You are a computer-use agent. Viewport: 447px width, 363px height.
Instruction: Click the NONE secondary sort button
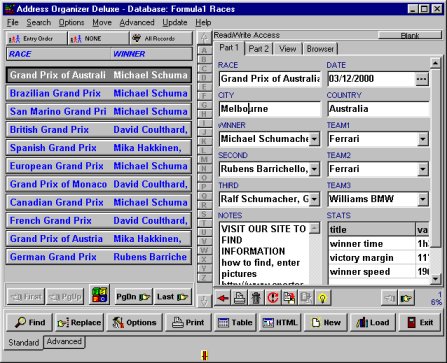pyautogui.click(x=98, y=39)
